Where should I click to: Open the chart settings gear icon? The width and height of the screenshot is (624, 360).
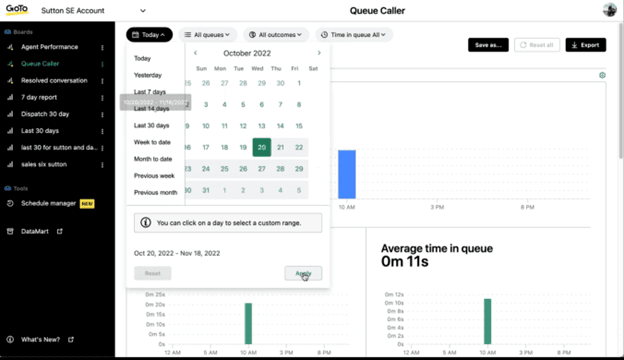pyautogui.click(x=602, y=75)
